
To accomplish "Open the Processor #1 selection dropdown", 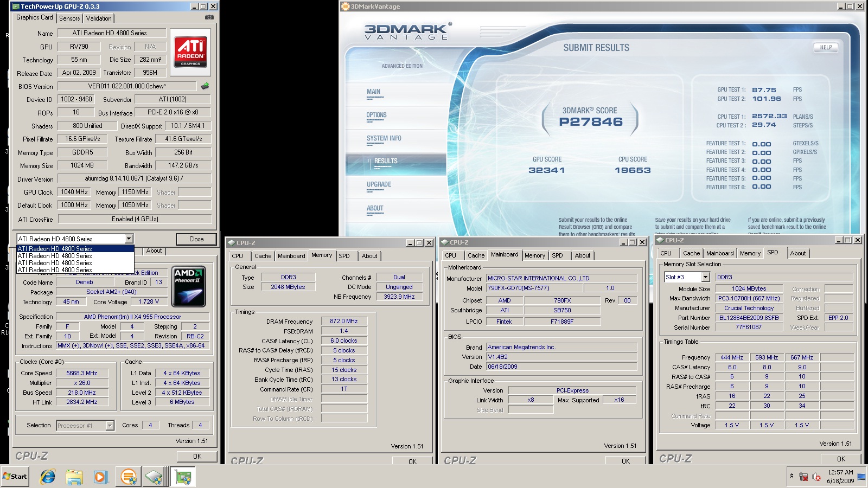I will click(x=110, y=426).
